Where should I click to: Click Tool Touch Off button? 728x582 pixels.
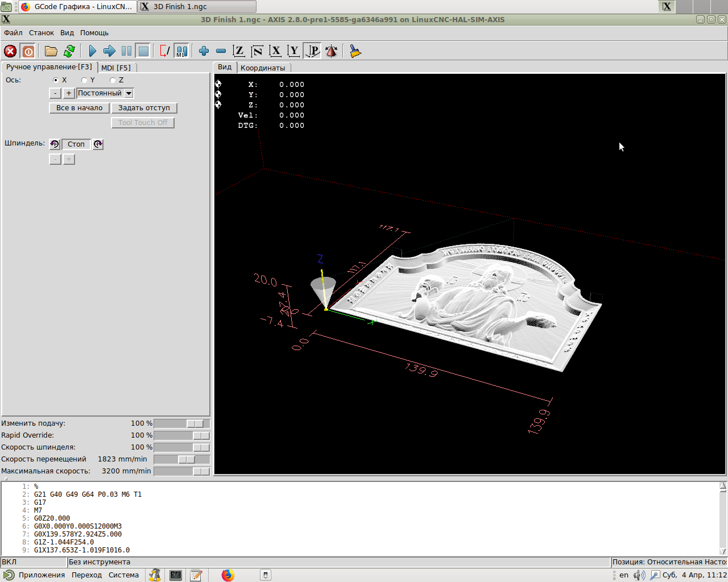[x=143, y=123]
